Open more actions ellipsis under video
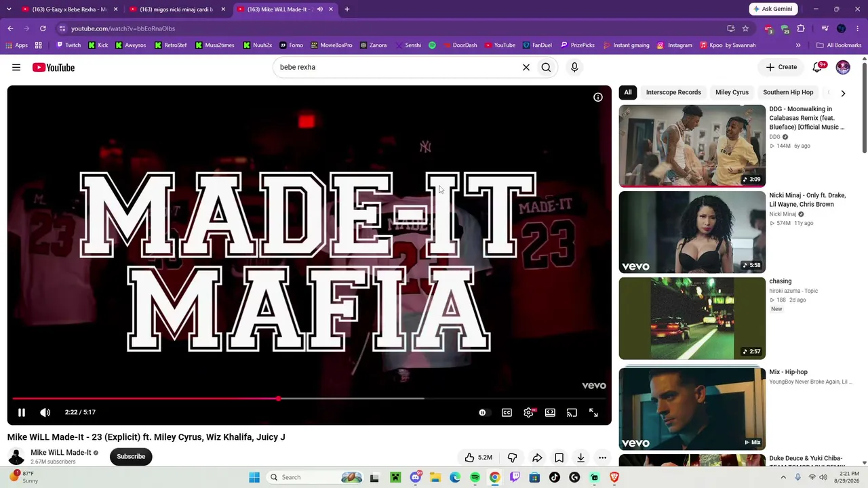The image size is (868, 488). tap(602, 457)
